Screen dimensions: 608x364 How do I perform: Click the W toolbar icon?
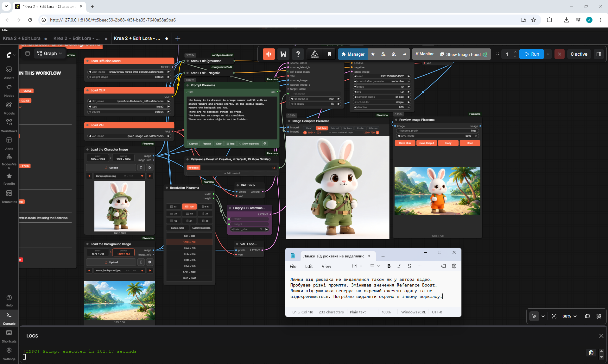coord(283,54)
